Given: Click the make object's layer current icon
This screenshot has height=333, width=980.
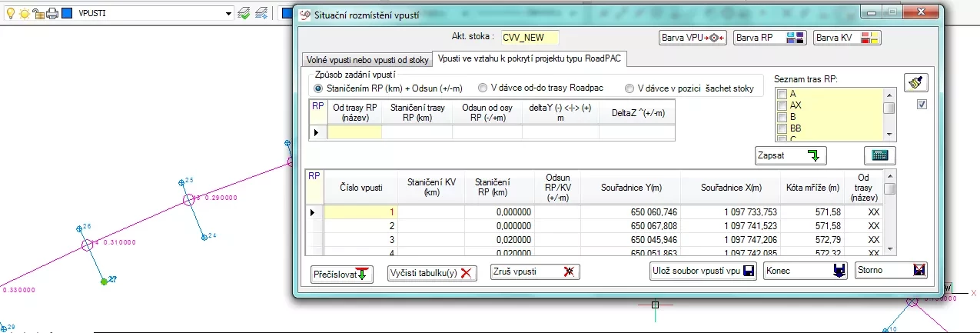Looking at the screenshot, I should pyautogui.click(x=244, y=13).
